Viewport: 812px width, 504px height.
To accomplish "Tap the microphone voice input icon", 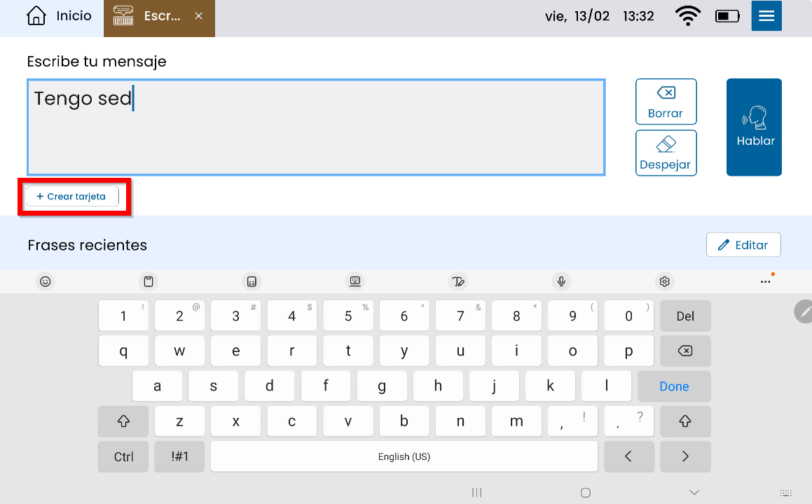I will point(560,281).
